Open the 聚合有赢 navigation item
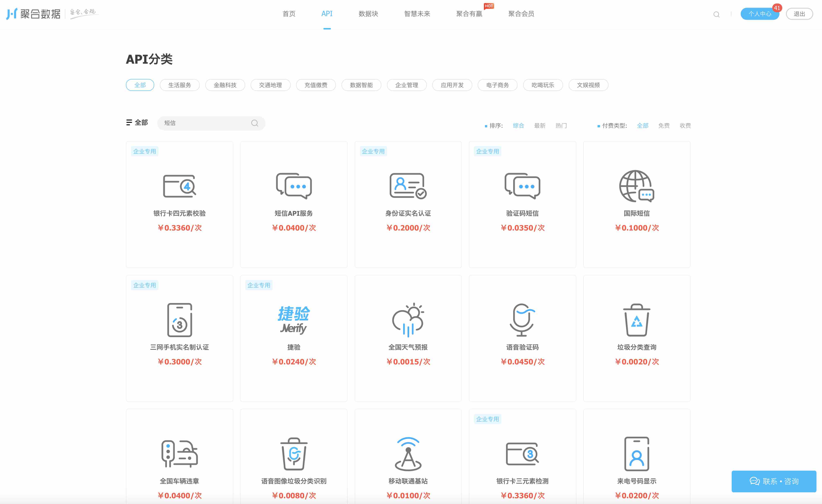The width and height of the screenshot is (822, 504). coord(469,14)
